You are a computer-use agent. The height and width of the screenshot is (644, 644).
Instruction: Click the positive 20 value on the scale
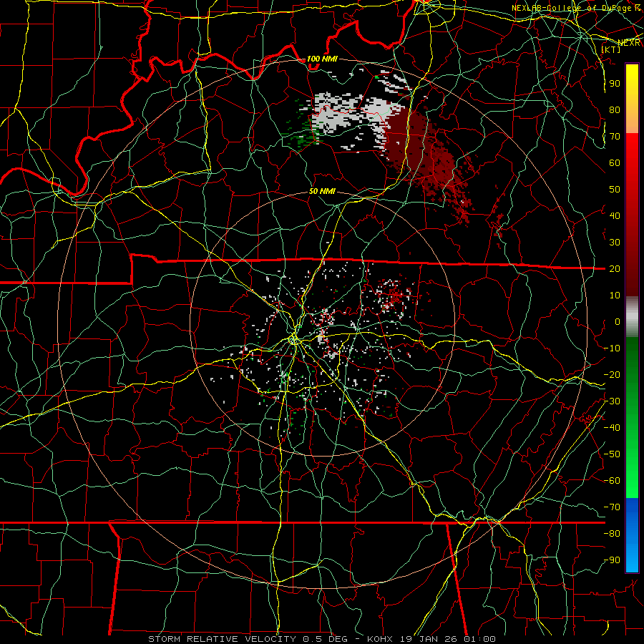coord(615,269)
